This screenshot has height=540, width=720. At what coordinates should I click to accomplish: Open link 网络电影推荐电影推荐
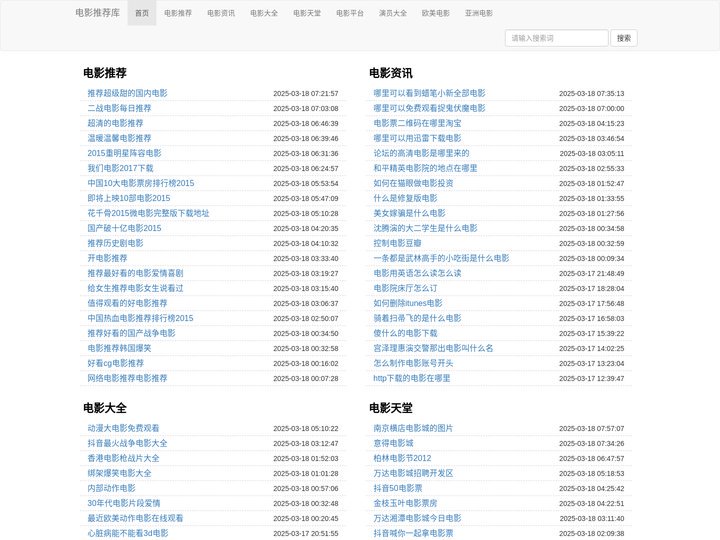pos(127,378)
